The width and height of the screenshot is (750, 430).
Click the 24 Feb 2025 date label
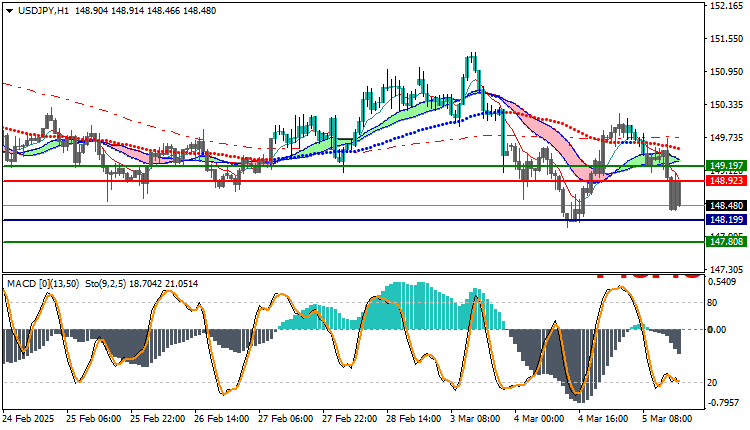[29, 419]
